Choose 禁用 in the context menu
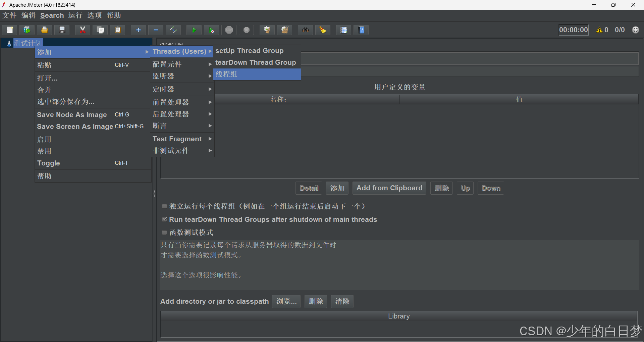Viewport: 644px width, 342px height. point(92,151)
